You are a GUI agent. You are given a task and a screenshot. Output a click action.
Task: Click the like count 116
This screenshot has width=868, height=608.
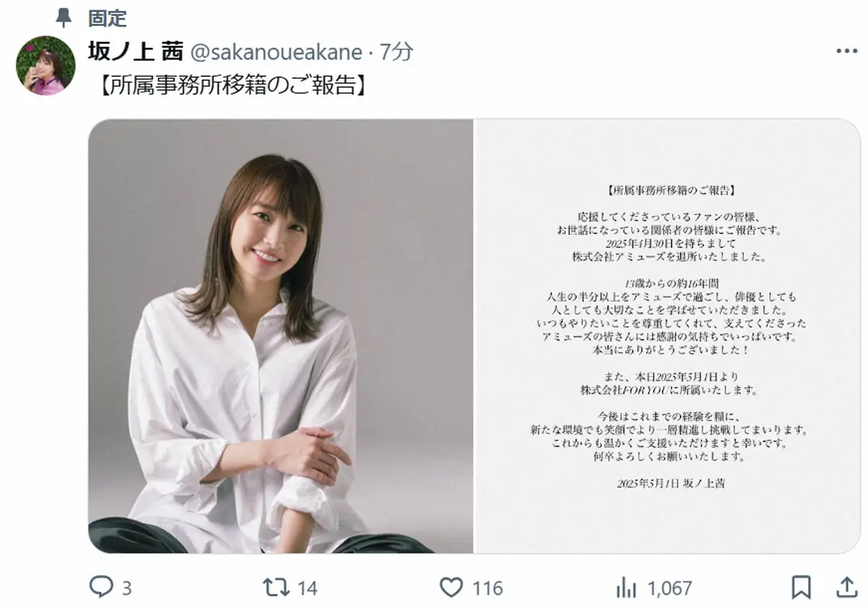click(x=489, y=588)
